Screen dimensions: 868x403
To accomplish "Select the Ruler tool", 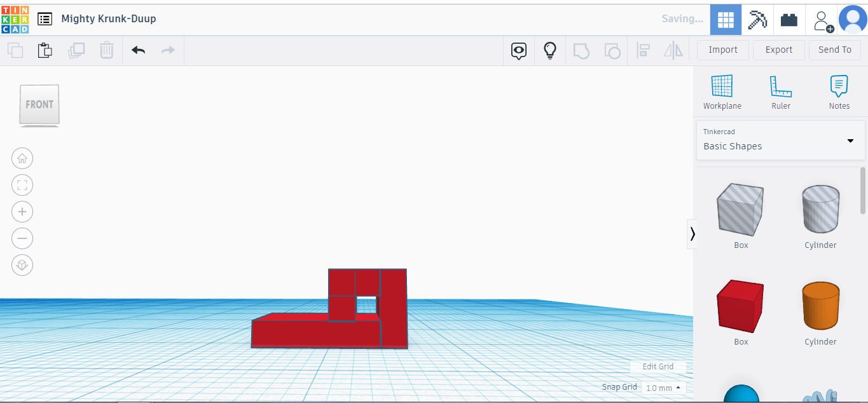I will [x=781, y=92].
